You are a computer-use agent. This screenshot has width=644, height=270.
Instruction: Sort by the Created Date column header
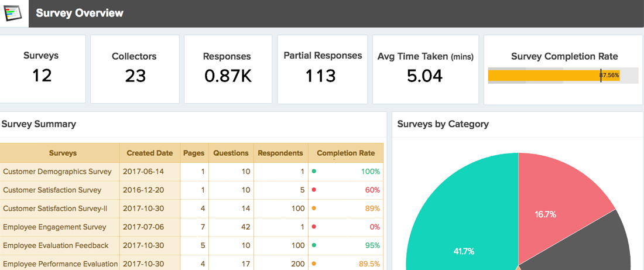[149, 153]
